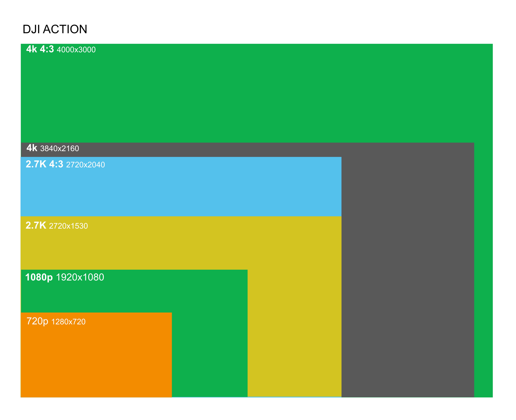This screenshot has width=516, height=420.
Task: Click the bold '4k 4:3' heading text
Action: [x=40, y=49]
